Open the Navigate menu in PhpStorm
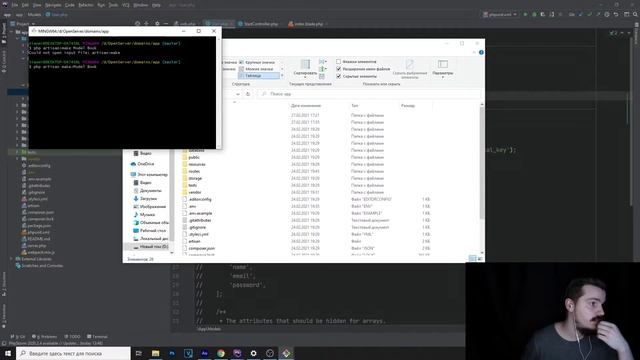 (x=53, y=5)
